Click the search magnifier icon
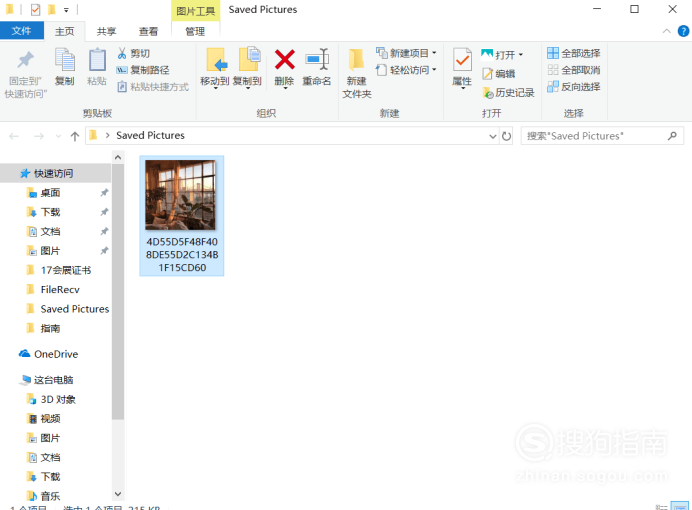 point(672,136)
